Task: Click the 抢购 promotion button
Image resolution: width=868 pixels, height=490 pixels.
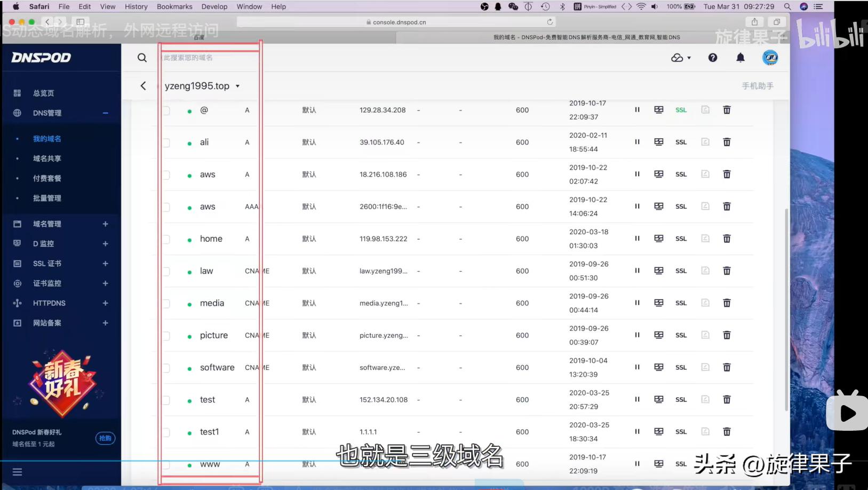Action: tap(105, 438)
